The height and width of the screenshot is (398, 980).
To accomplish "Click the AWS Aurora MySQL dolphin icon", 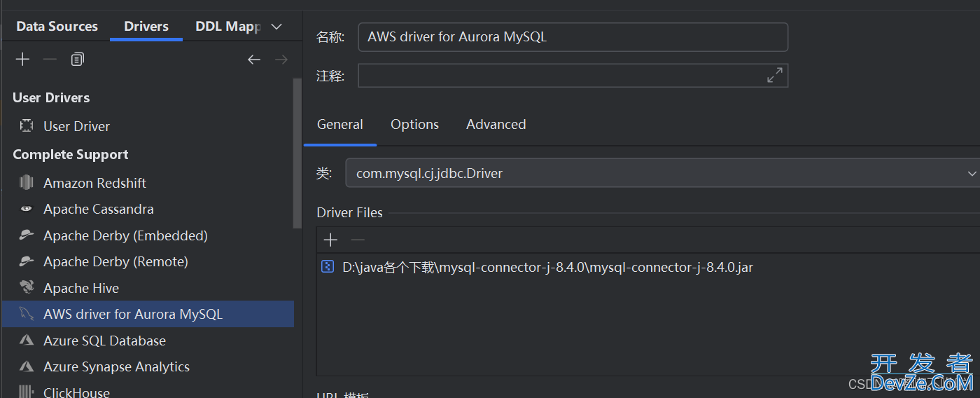I will click(27, 314).
